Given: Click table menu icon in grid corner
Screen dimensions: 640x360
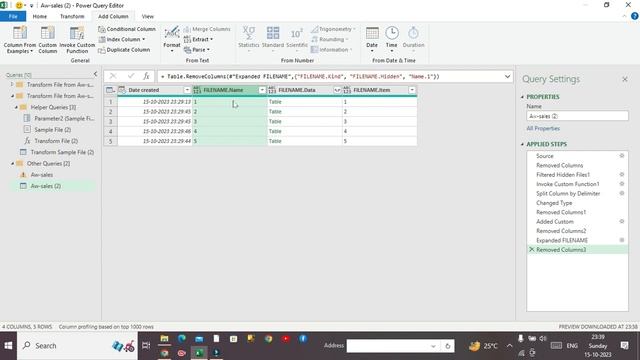Looking at the screenshot, I should pos(110,90).
